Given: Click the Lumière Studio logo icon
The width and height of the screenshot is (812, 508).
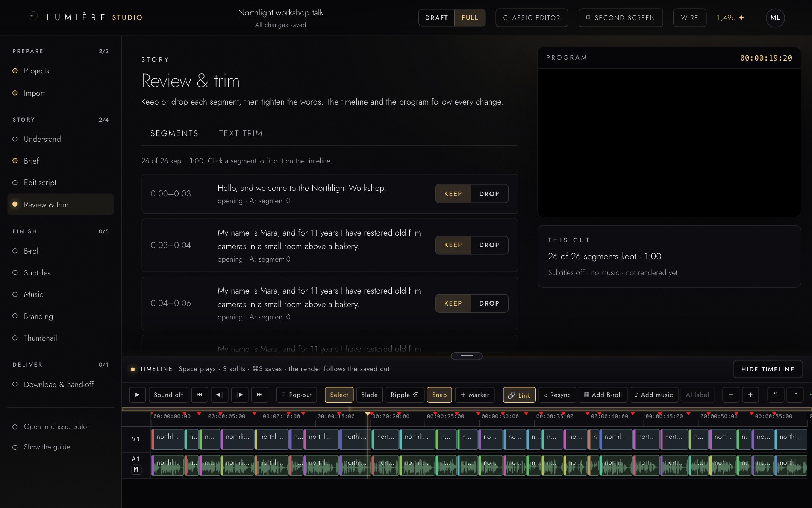Looking at the screenshot, I should pos(33,16).
